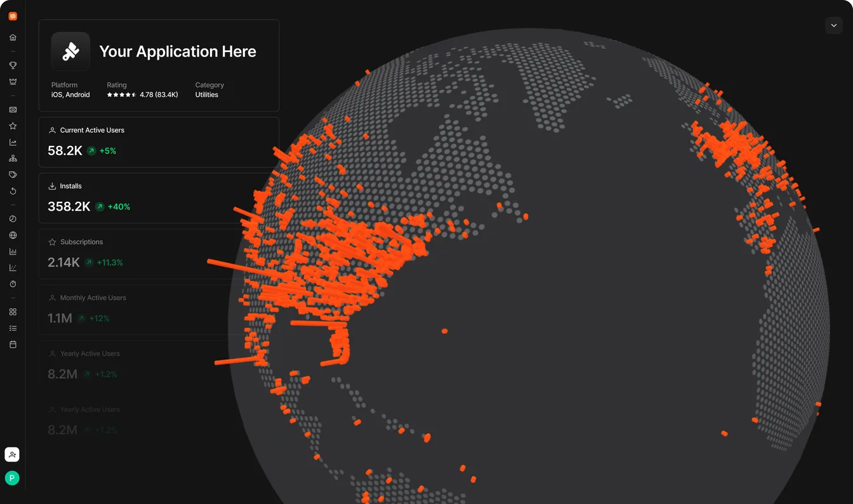Screen dimensions: 853x504
Task: Click the counter-clockwise refresh arrow icon
Action: [13, 191]
